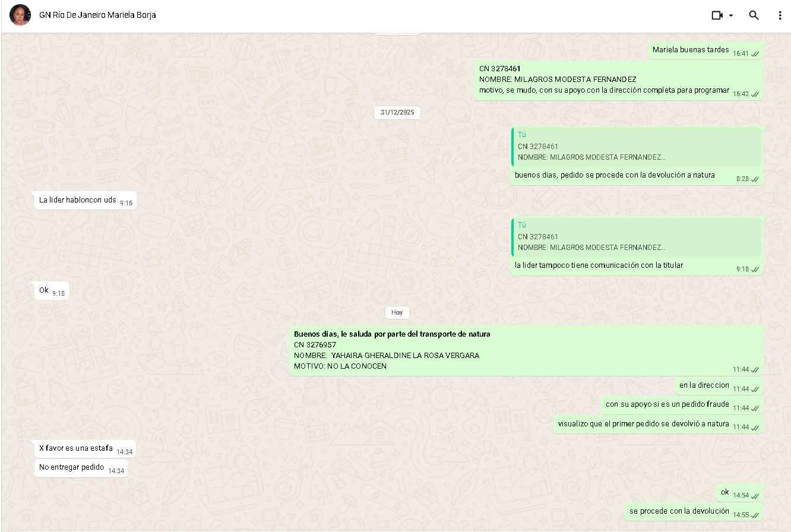Click quoted reply above 'buenos dias, pedido' message
This screenshot has width=791, height=532.
click(636, 147)
